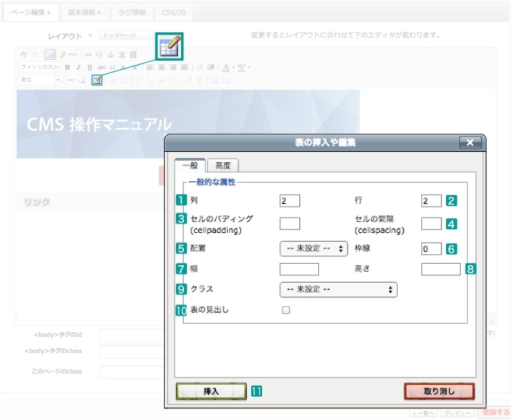The image size is (511, 420).
Task: Click the 幅 width input field
Action: 299,270
